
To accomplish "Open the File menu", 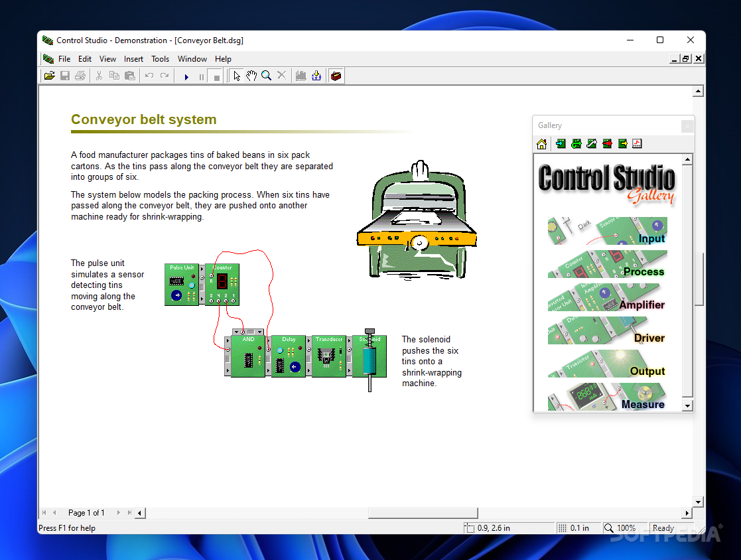I will (64, 59).
